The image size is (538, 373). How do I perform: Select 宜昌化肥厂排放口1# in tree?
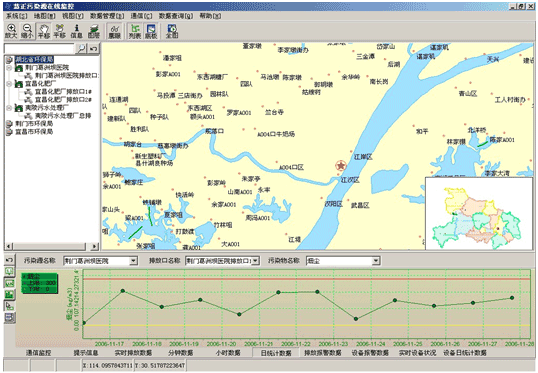(63, 92)
